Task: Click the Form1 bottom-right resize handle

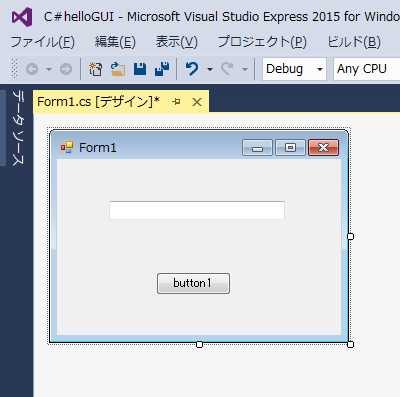Action: 350,344
